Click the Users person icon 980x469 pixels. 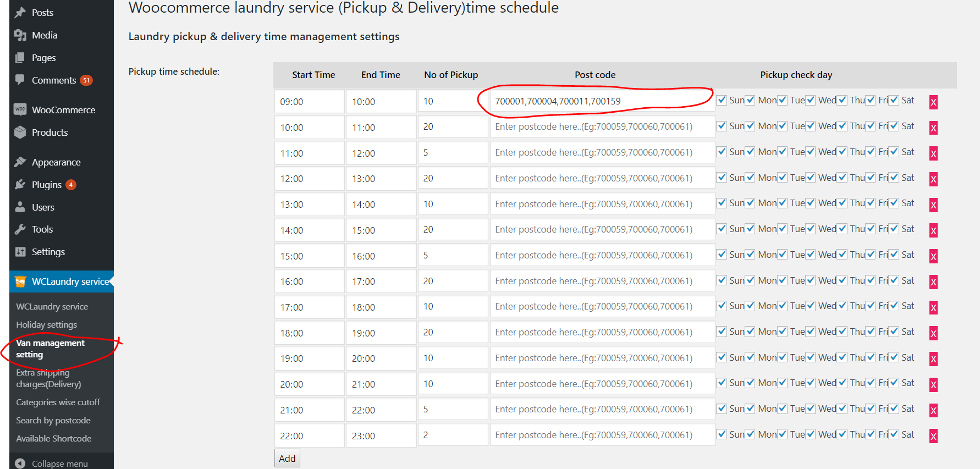click(20, 207)
